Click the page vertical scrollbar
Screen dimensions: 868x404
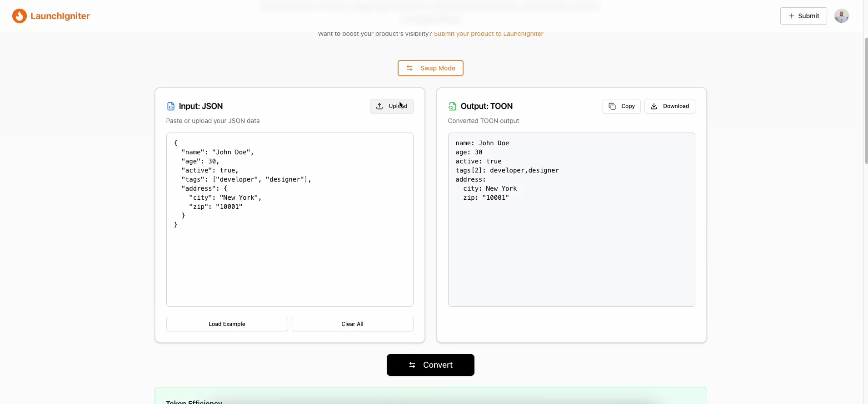866,101
